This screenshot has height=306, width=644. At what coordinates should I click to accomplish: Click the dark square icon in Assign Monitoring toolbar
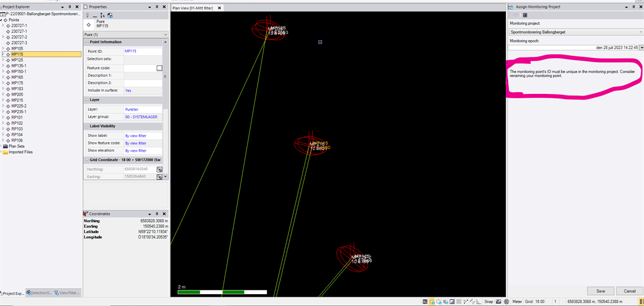[x=524, y=15]
